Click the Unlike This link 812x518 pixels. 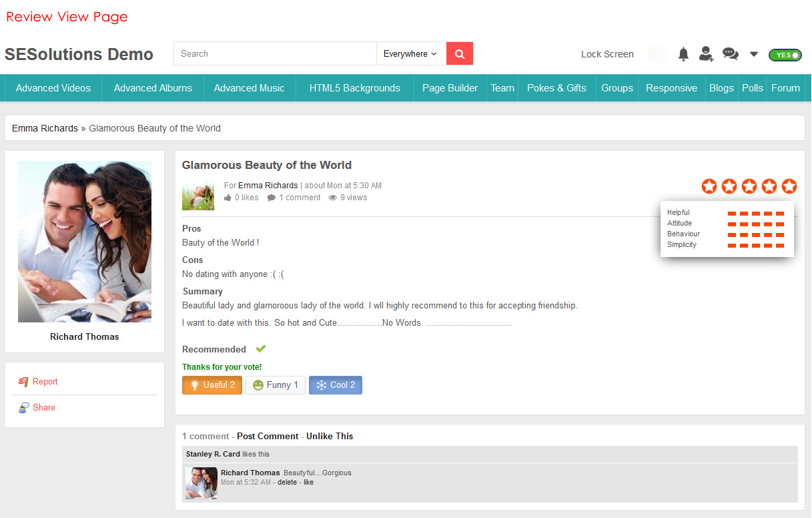(x=330, y=436)
